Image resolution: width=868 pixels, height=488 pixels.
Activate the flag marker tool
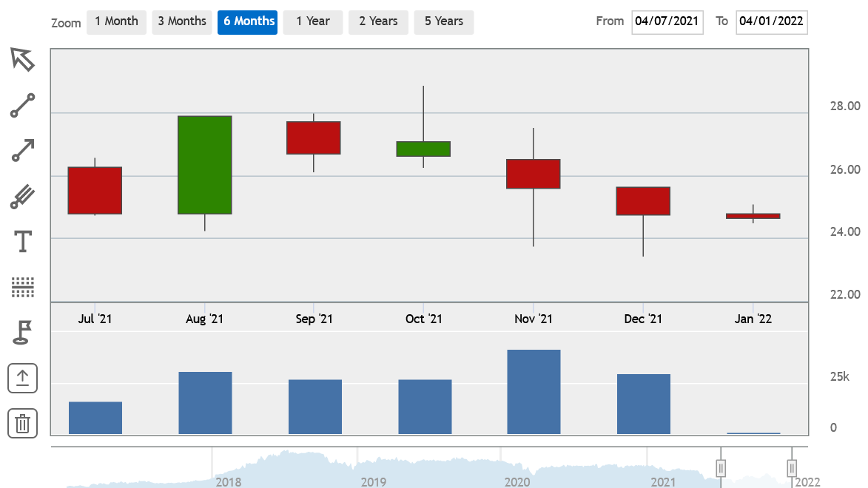[x=22, y=333]
